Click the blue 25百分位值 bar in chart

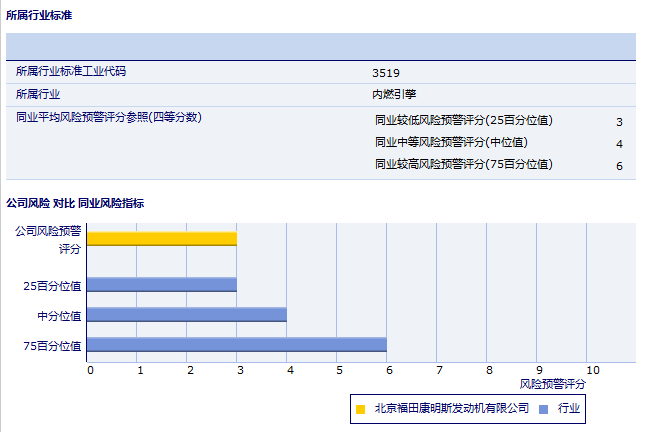(x=162, y=284)
